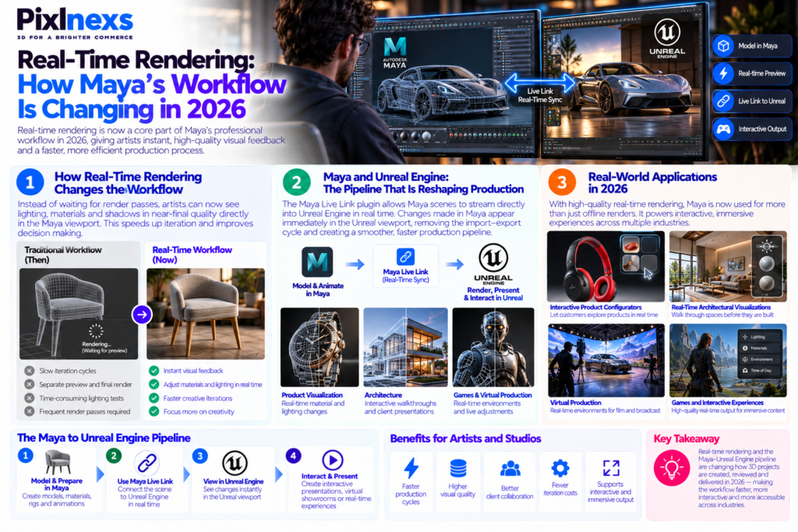
Task: Click the "Key Takeaway" heading
Action: tap(686, 439)
